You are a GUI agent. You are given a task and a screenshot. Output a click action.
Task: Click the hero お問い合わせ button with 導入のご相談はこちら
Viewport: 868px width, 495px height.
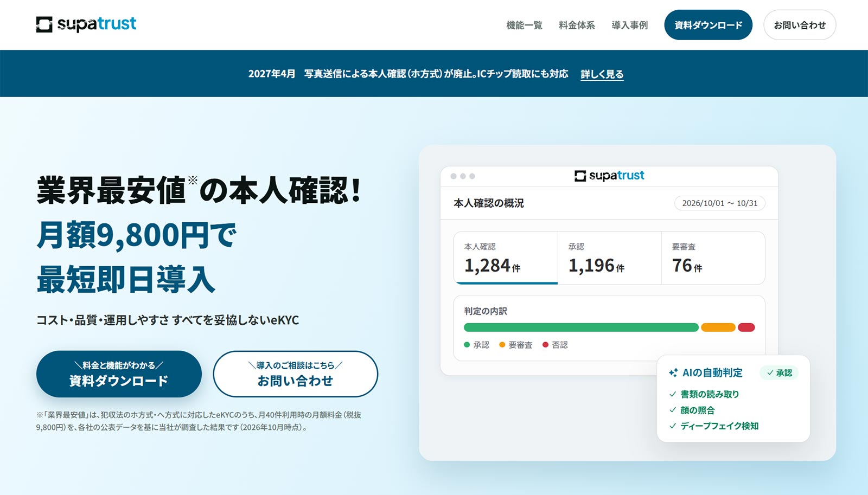[295, 374]
